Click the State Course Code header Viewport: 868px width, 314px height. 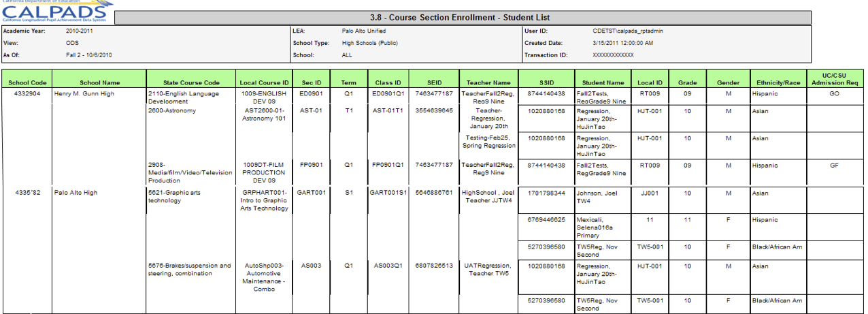coord(191,82)
